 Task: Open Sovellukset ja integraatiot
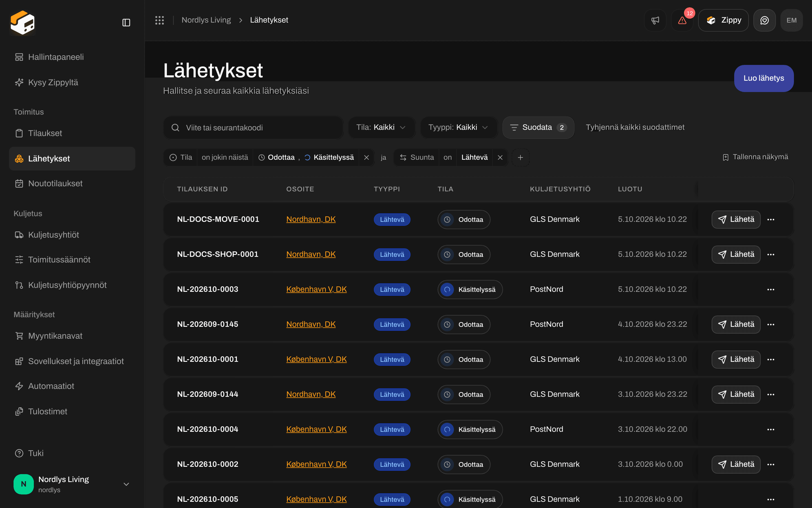(72, 361)
